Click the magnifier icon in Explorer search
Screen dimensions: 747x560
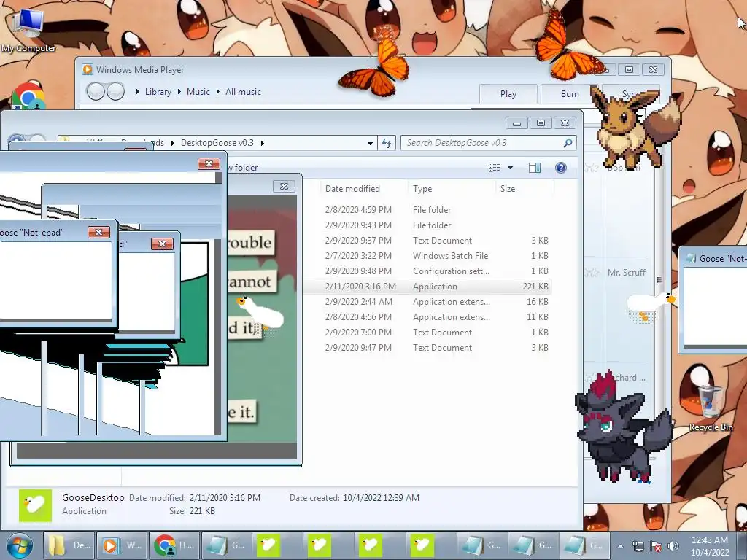pyautogui.click(x=568, y=143)
